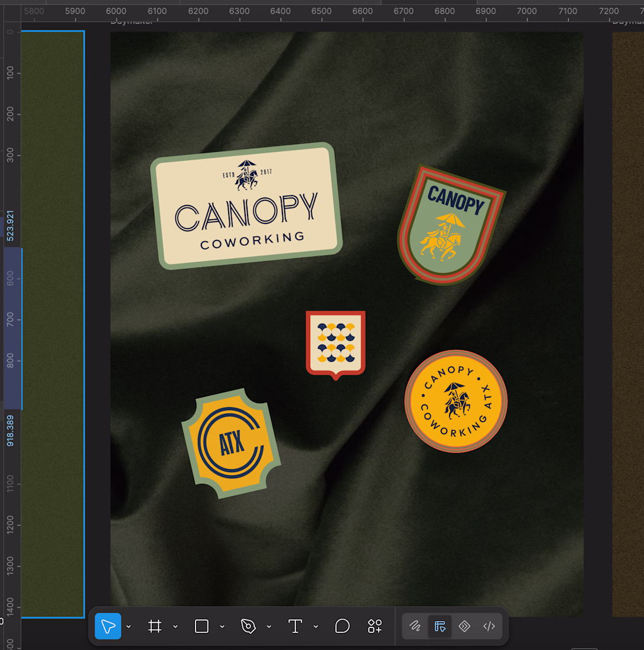Select the Pen tool
Screen dimensions: 644x650
click(x=248, y=626)
